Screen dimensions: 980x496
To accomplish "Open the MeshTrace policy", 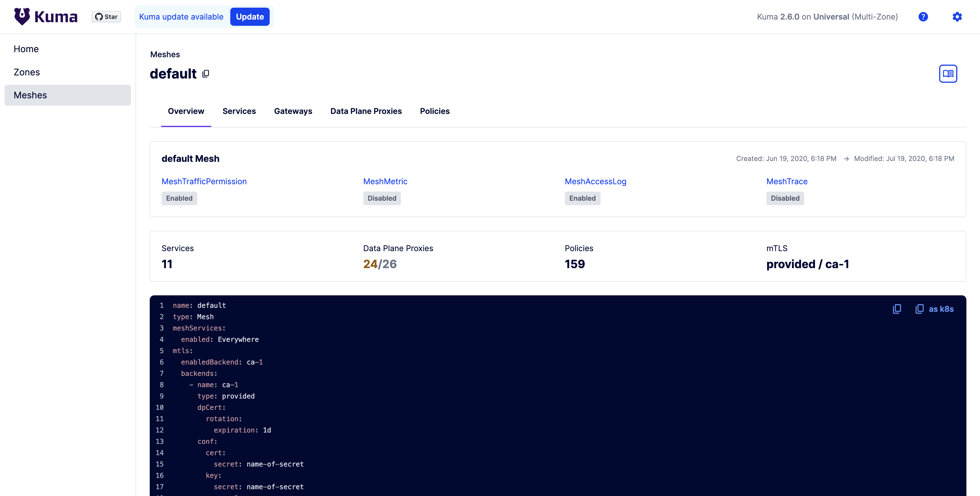I will [x=787, y=181].
